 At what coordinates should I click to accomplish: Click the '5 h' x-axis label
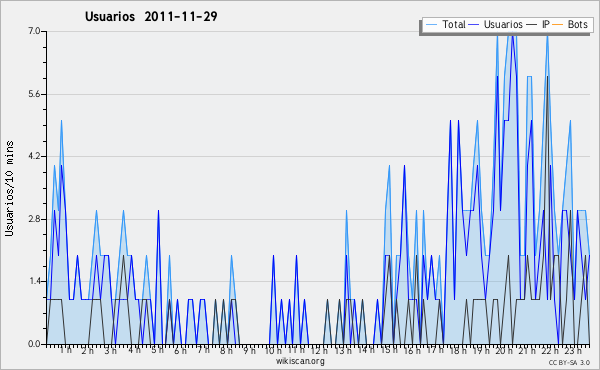click(x=157, y=350)
